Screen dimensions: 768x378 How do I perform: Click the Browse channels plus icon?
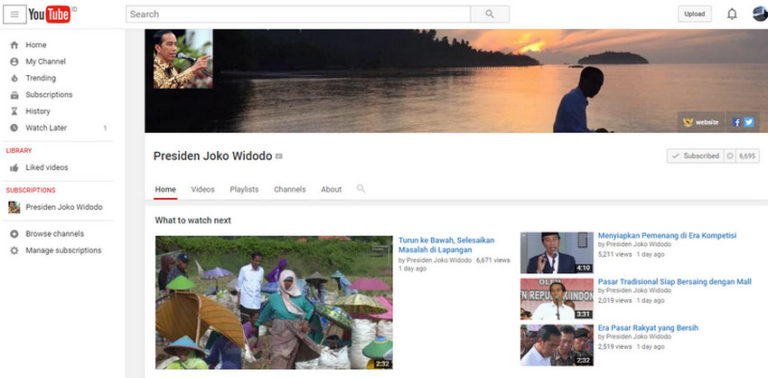[14, 234]
